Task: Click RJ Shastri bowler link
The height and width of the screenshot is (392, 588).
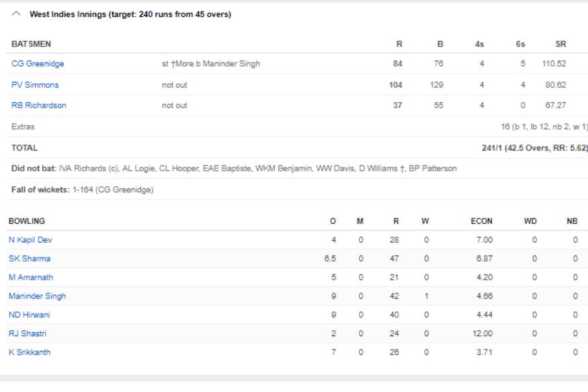Action: click(28, 334)
